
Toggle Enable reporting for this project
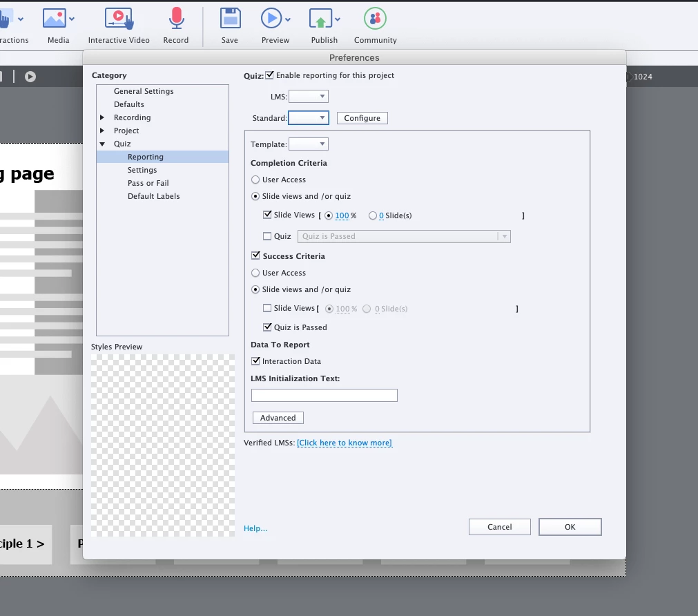click(x=270, y=75)
